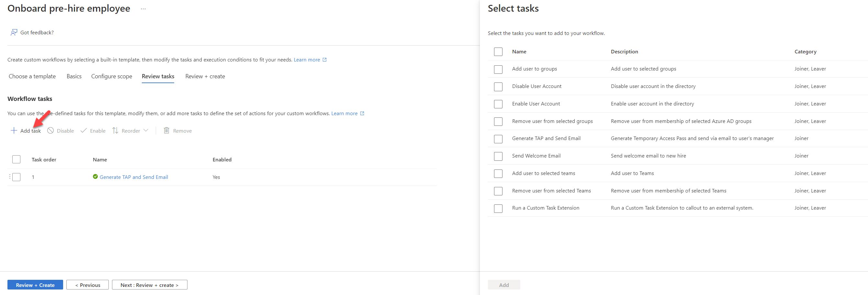The height and width of the screenshot is (295, 868).
Task: Check the Run a Custom Task Extension task
Action: click(x=498, y=208)
